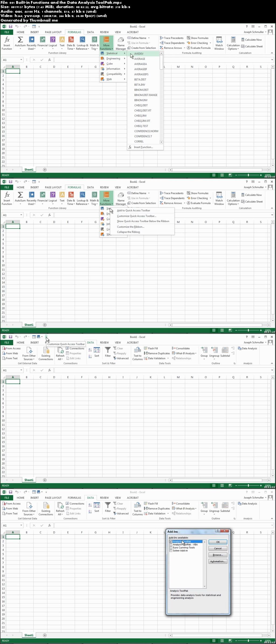Click From Access in the tooltip frame

(x=11, y=348)
